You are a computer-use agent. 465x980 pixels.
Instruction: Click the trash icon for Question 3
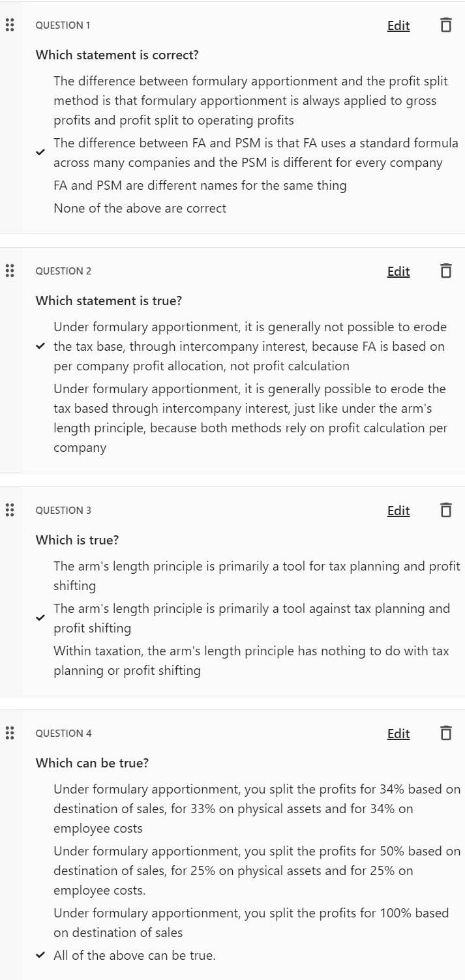tap(446, 511)
